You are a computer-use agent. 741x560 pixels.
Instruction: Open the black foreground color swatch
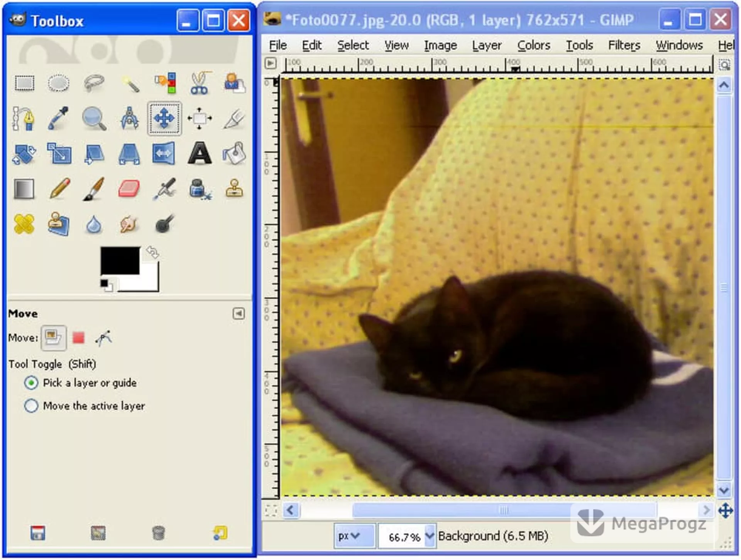(120, 261)
